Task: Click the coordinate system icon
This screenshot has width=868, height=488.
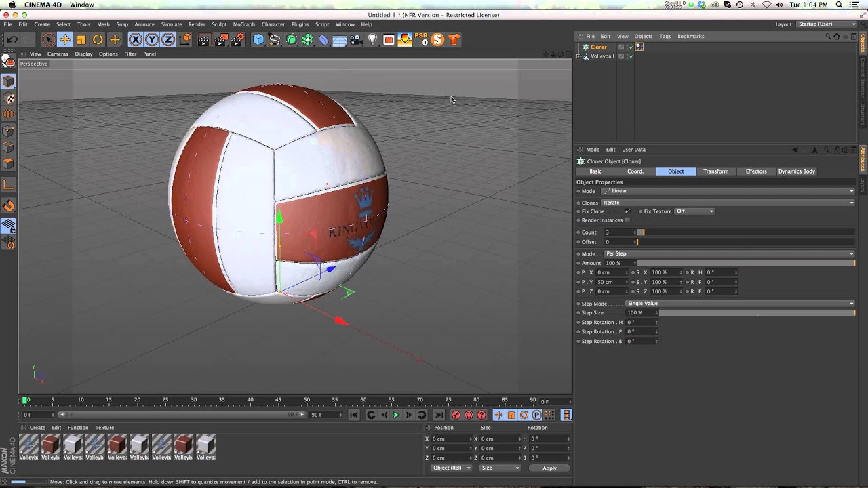Action: (185, 40)
